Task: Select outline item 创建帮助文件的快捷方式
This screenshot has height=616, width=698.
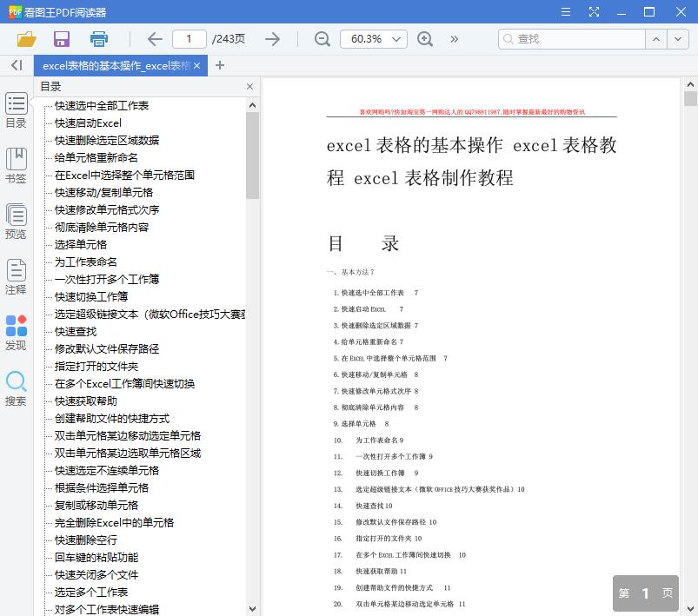Action: pos(112,419)
